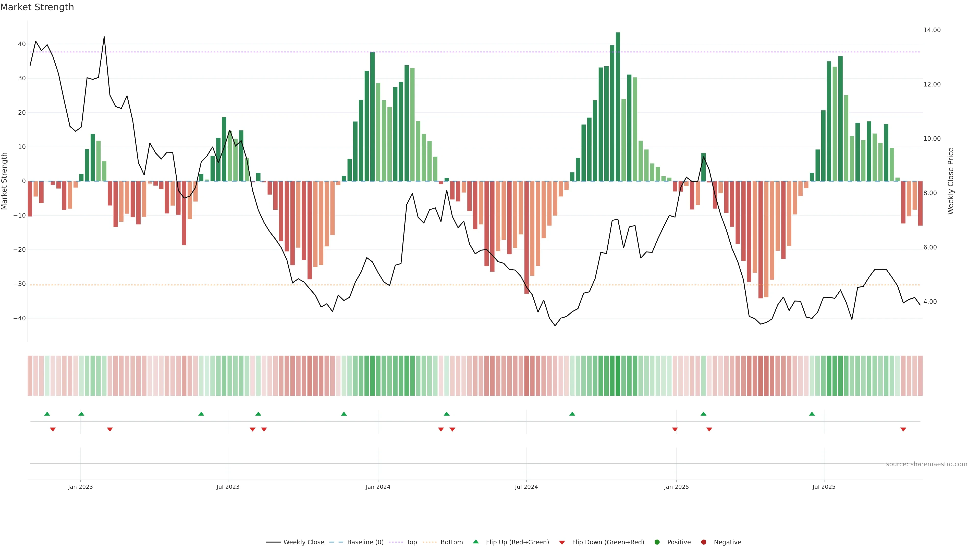The height and width of the screenshot is (551, 980).
Task: Click the tallest green bar in the chart
Action: 618,106
